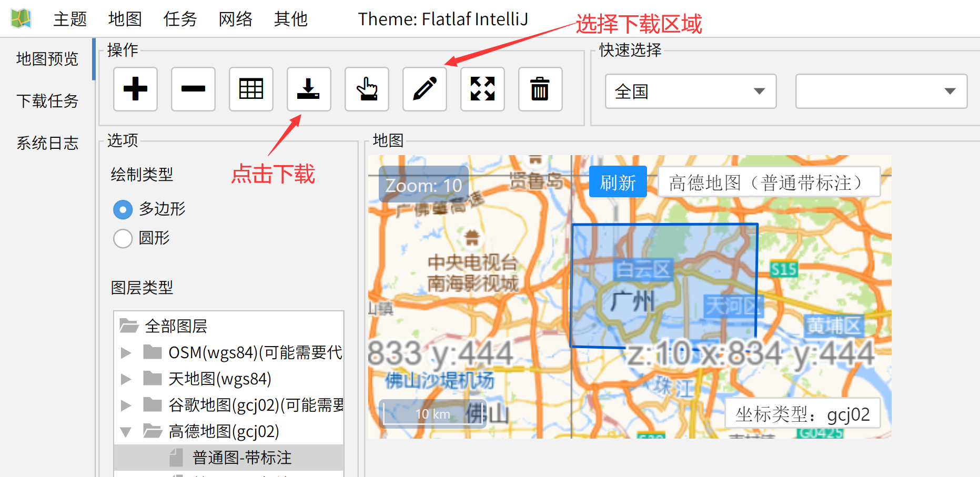Click the 天地图(wgs84) folder label

coord(220,379)
